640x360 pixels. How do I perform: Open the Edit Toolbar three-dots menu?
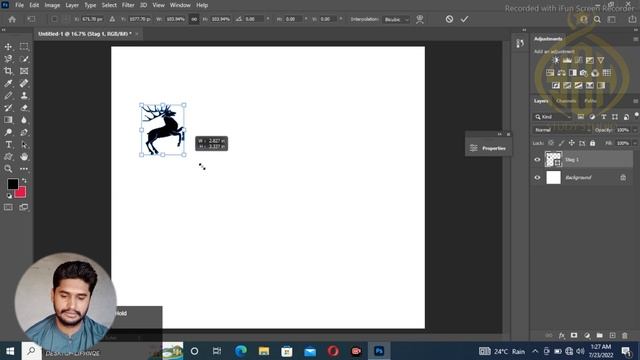pyautogui.click(x=24, y=169)
